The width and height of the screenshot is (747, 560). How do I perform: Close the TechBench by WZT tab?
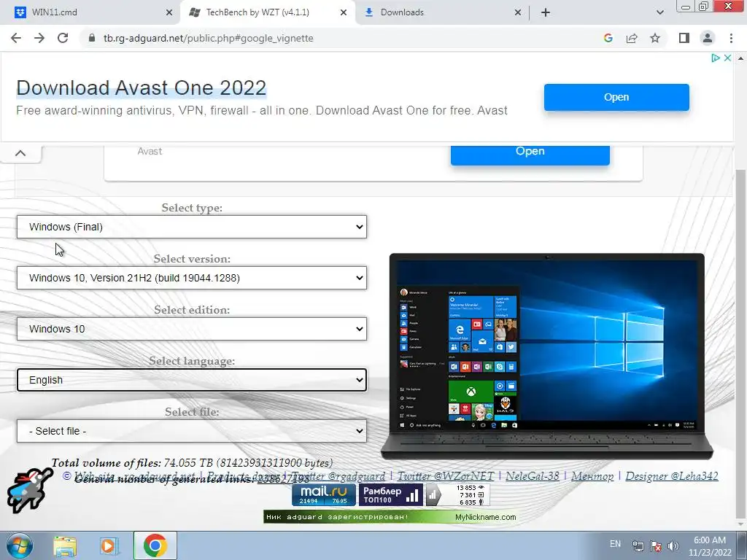point(343,13)
